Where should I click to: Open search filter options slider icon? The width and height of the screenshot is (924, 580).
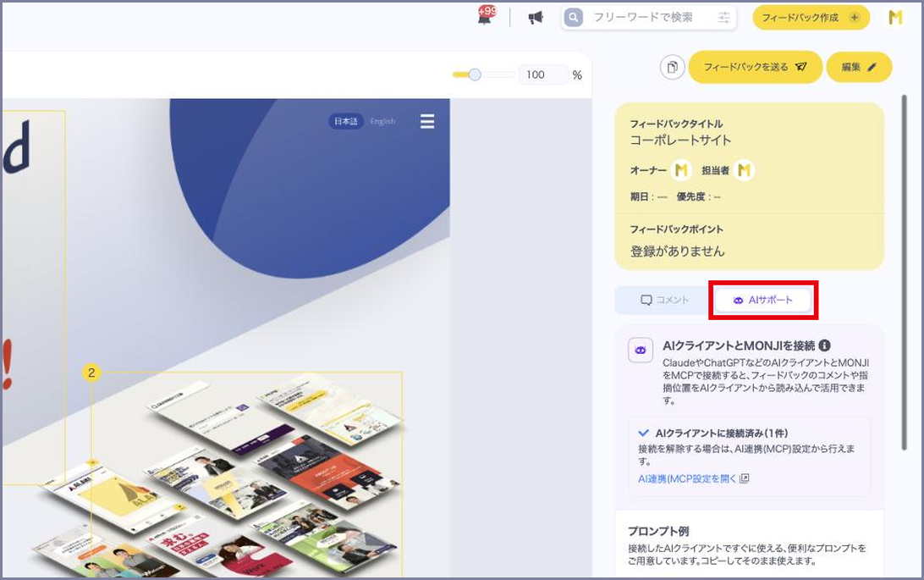pyautogui.click(x=723, y=18)
